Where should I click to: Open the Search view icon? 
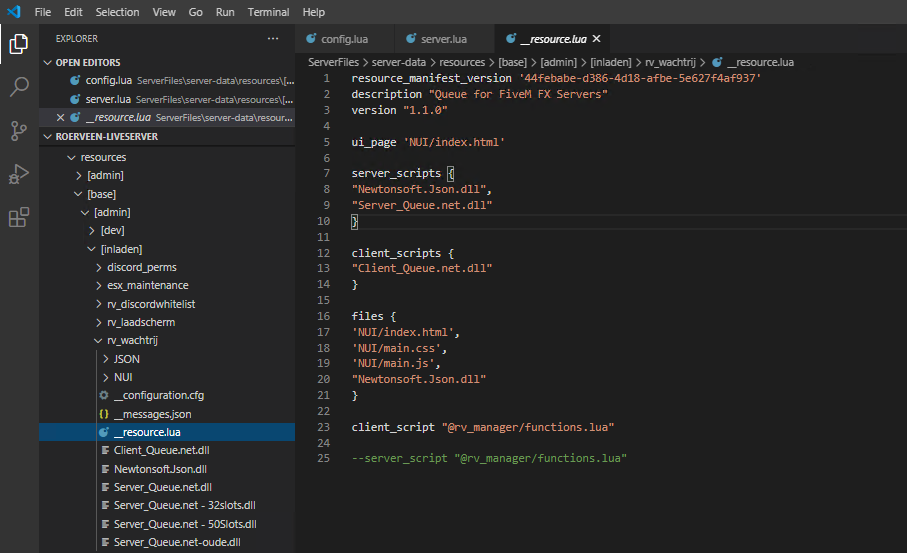coord(19,87)
